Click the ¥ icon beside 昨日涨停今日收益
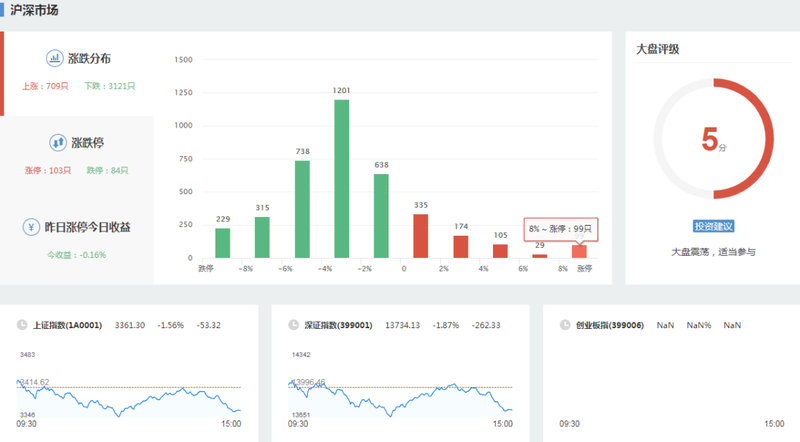The width and height of the screenshot is (800, 442). point(32,227)
